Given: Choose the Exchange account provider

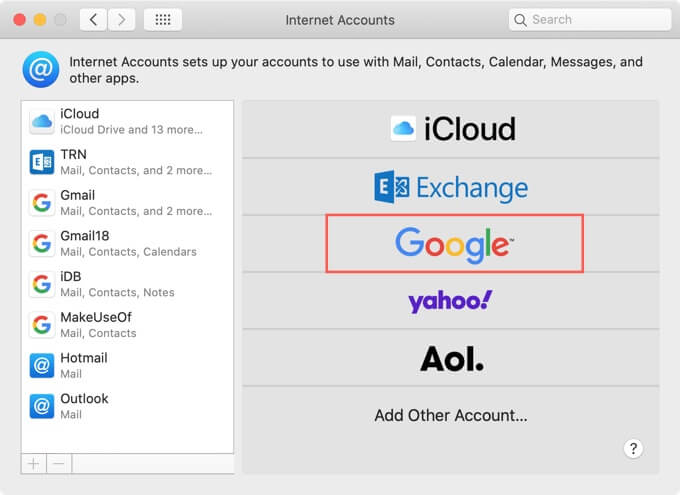Looking at the screenshot, I should tap(450, 186).
